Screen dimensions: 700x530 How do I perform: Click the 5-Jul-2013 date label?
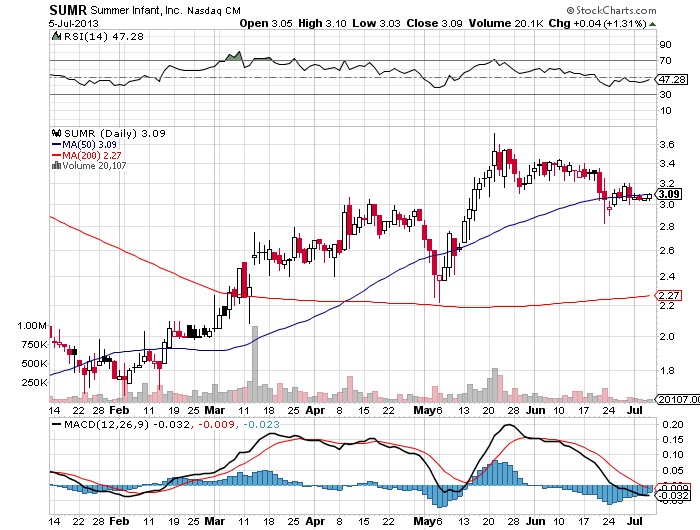tap(74, 24)
